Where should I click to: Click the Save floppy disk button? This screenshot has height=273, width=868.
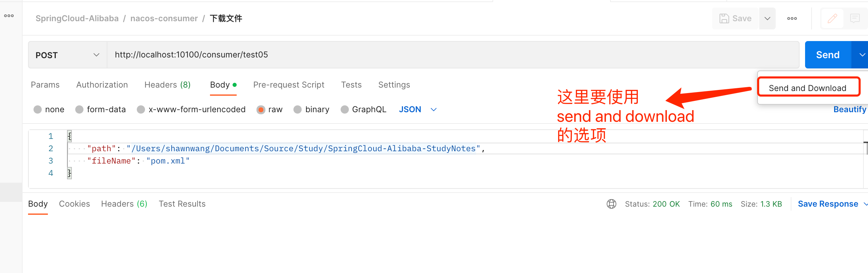(735, 18)
